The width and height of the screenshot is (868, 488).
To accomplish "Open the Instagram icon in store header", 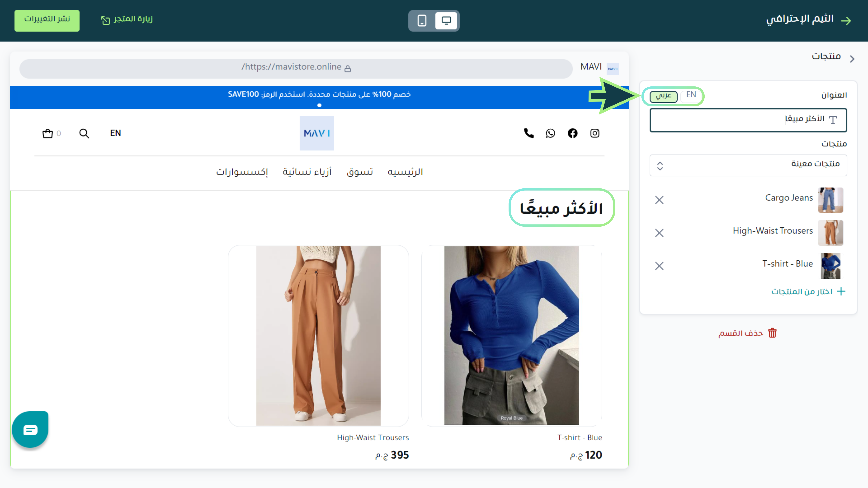I will coord(595,133).
